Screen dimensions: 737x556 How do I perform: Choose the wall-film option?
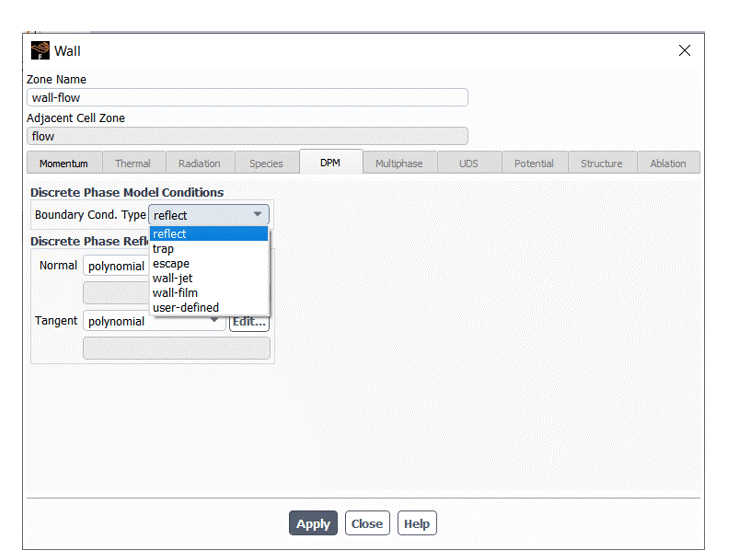[x=175, y=293]
